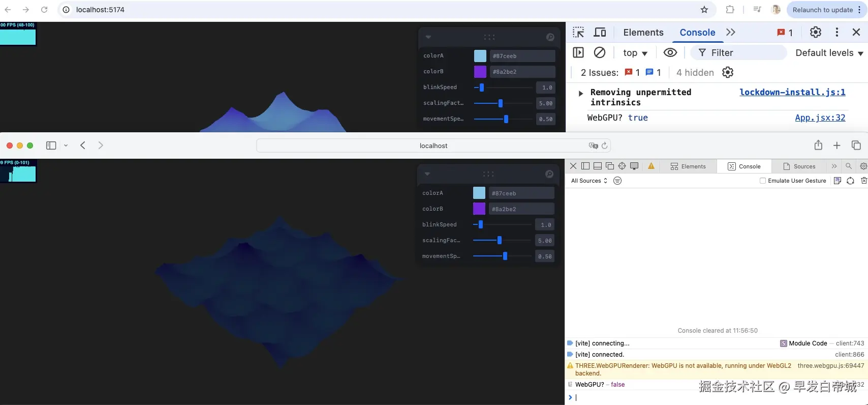Toggle the Safari sidebar
The width and height of the screenshot is (868, 405).
[51, 146]
